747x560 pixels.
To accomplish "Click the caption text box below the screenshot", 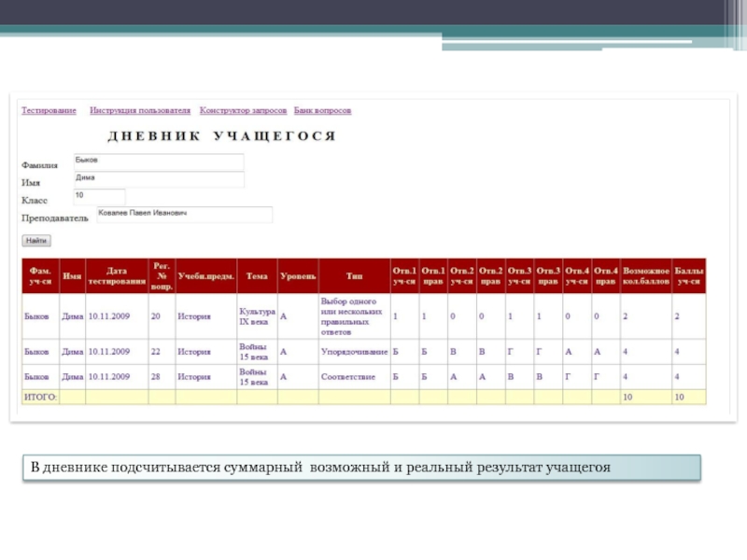I will [359, 467].
